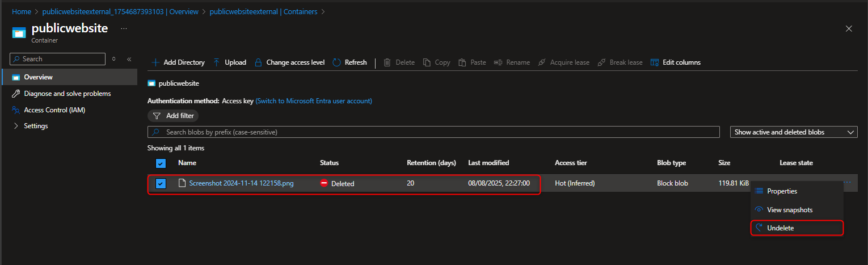Screen dimensions: 868x265
Task: Click the Delete trash icon
Action: (x=387, y=62)
